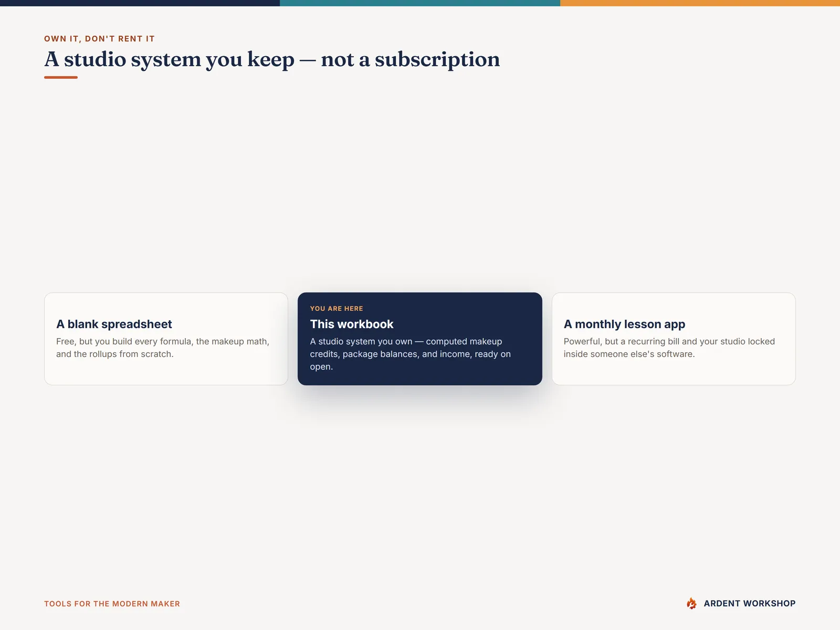Select the 'This workbook' highlighted card
Screen dimensions: 840x630
pos(420,339)
